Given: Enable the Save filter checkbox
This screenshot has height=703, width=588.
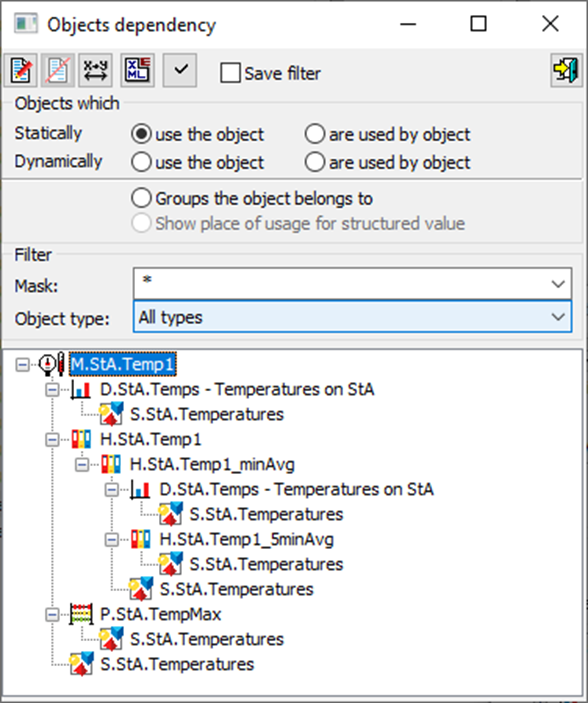Looking at the screenshot, I should click(230, 73).
